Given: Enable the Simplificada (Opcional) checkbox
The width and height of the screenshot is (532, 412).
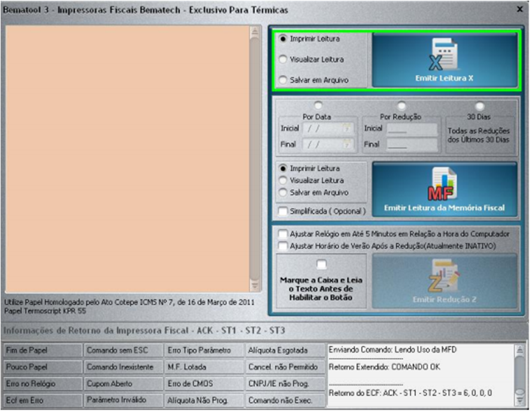Looking at the screenshot, I should (x=283, y=211).
